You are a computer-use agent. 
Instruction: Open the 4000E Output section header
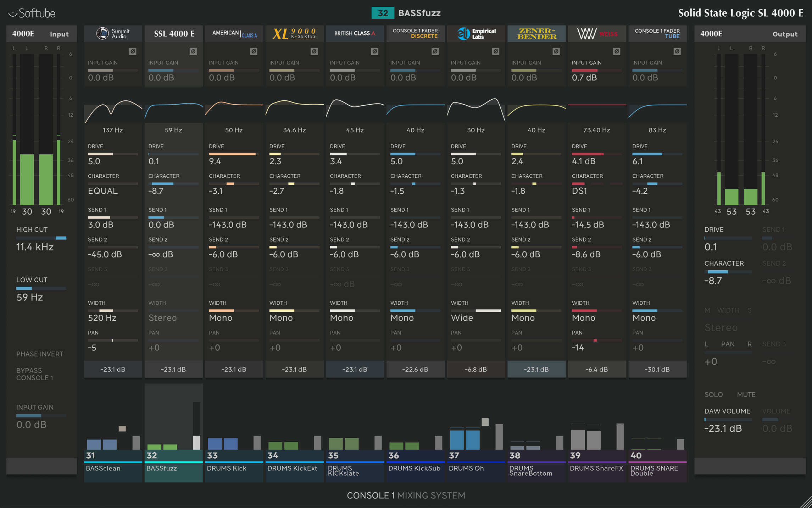tap(749, 34)
